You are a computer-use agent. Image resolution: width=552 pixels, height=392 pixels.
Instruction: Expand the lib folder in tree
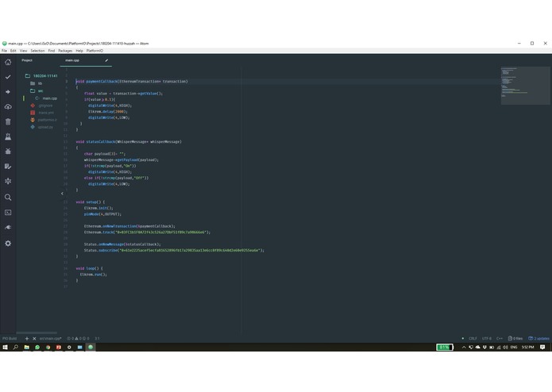pos(37,83)
